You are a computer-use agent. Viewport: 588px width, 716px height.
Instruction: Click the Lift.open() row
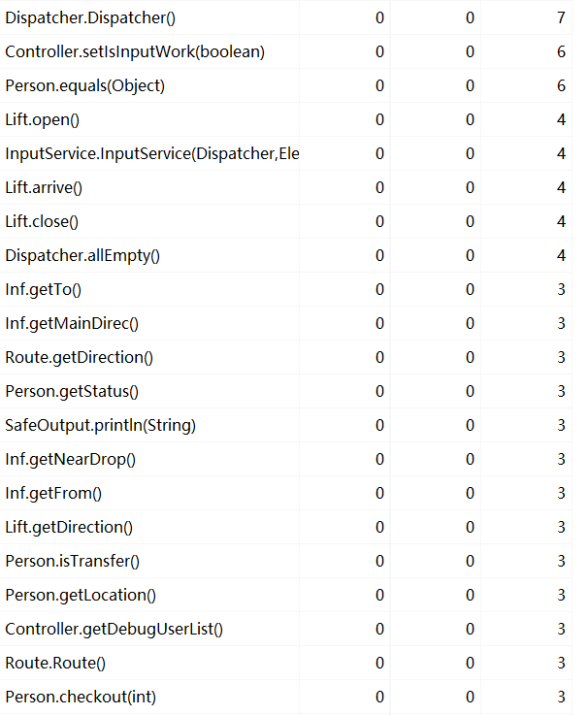pyautogui.click(x=286, y=119)
